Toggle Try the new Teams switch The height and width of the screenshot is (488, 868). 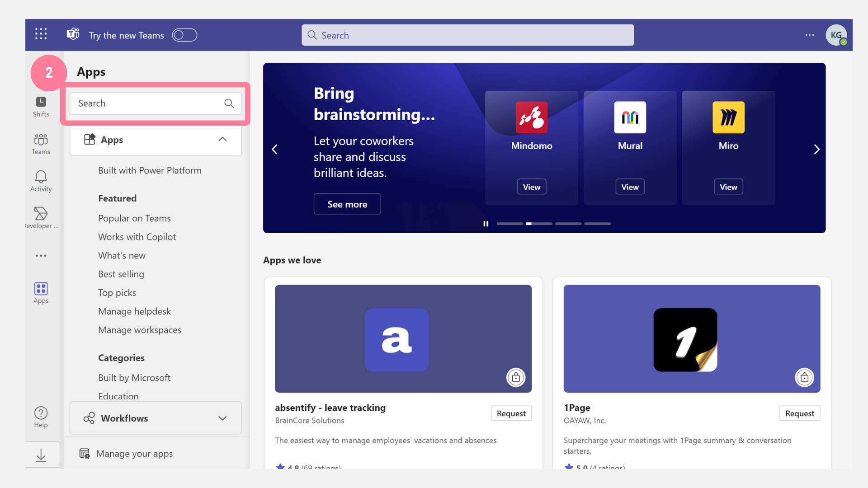[184, 35]
